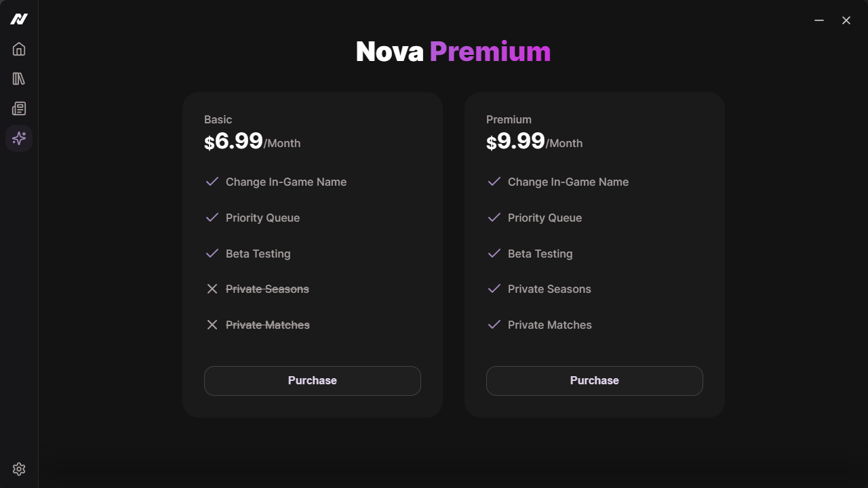Click the X icon beside Basic Private Matches
868x488 pixels.
(212, 325)
